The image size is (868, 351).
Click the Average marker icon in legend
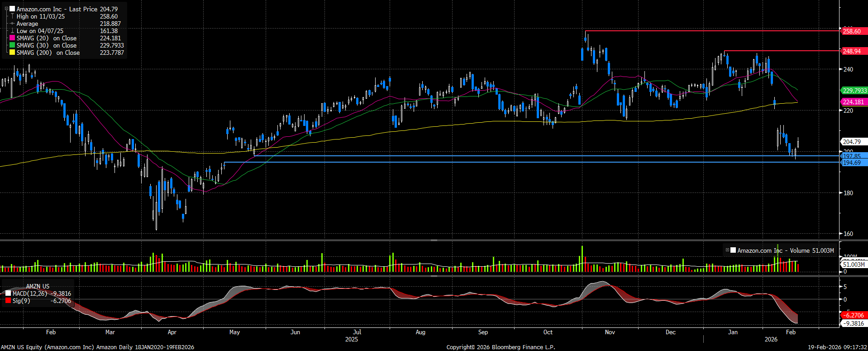click(12, 24)
